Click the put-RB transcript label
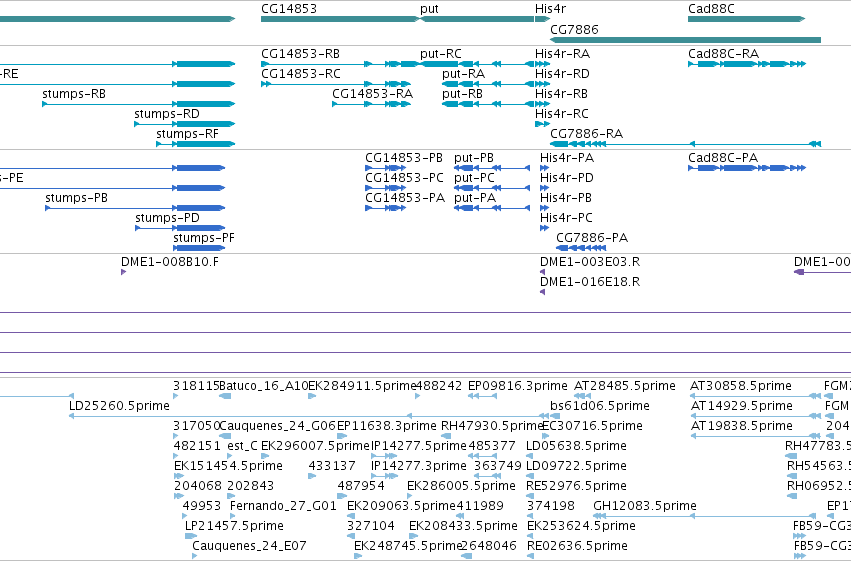This screenshot has width=851, height=561. click(x=462, y=94)
